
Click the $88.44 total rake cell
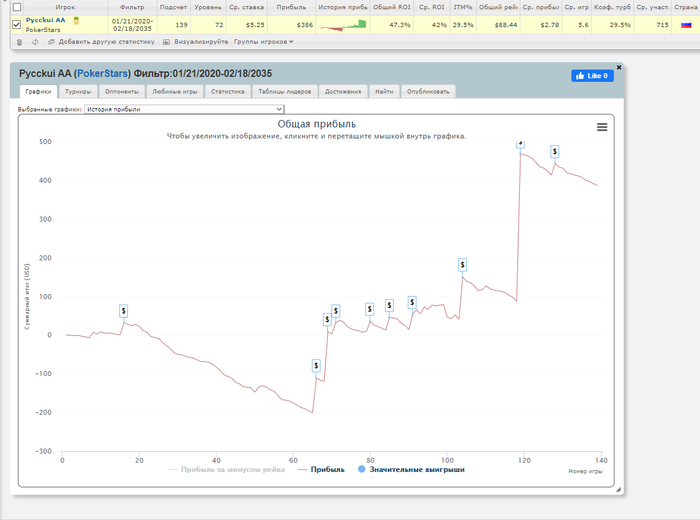[x=498, y=25]
